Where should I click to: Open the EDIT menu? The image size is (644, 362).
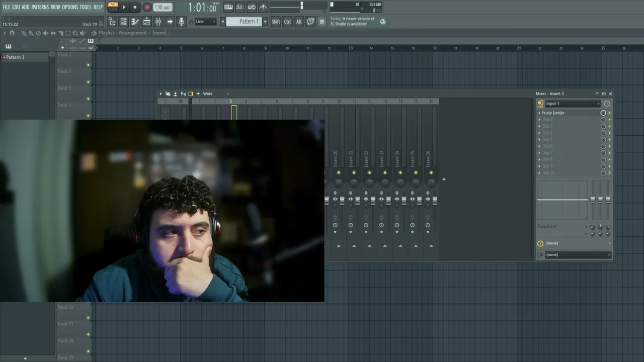click(x=16, y=7)
